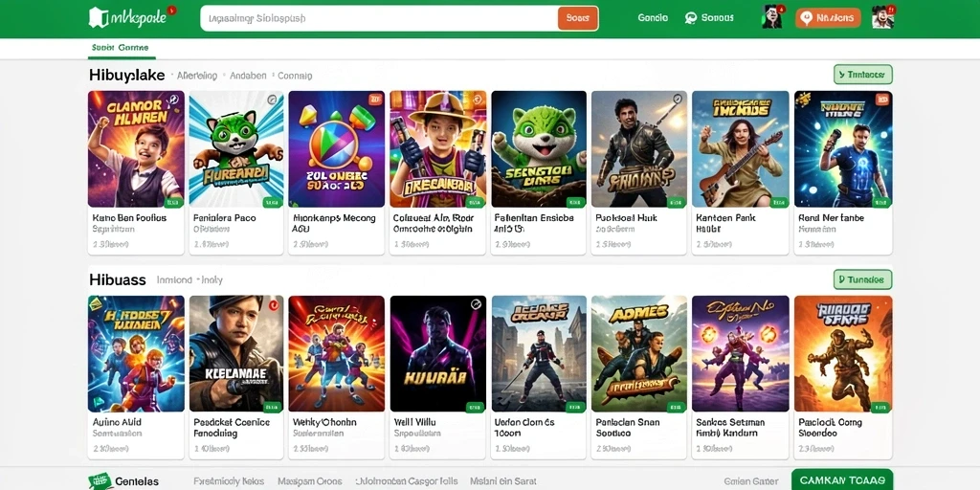Open the Puokdoal Huk warrior thumbnail
This screenshot has width=980, height=490.
coord(638,148)
